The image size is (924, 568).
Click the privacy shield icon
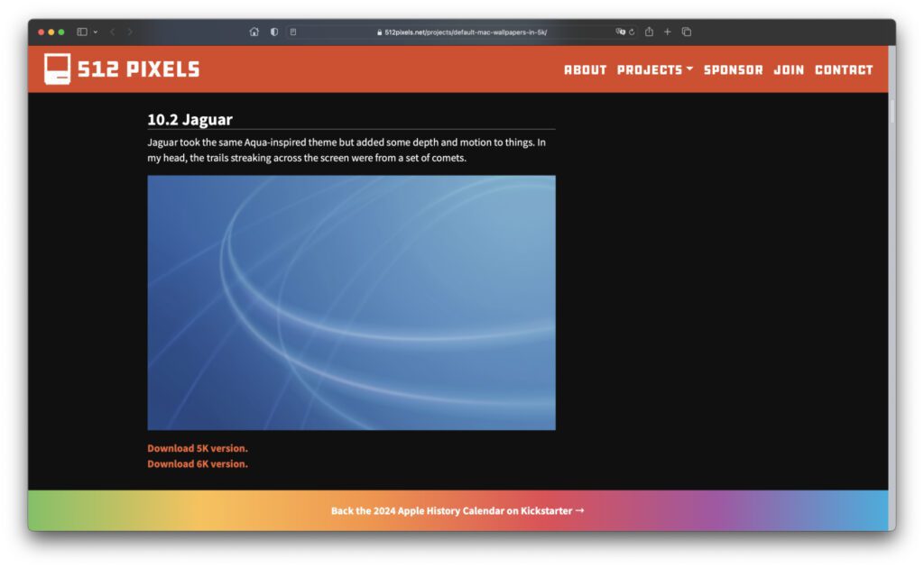(274, 32)
